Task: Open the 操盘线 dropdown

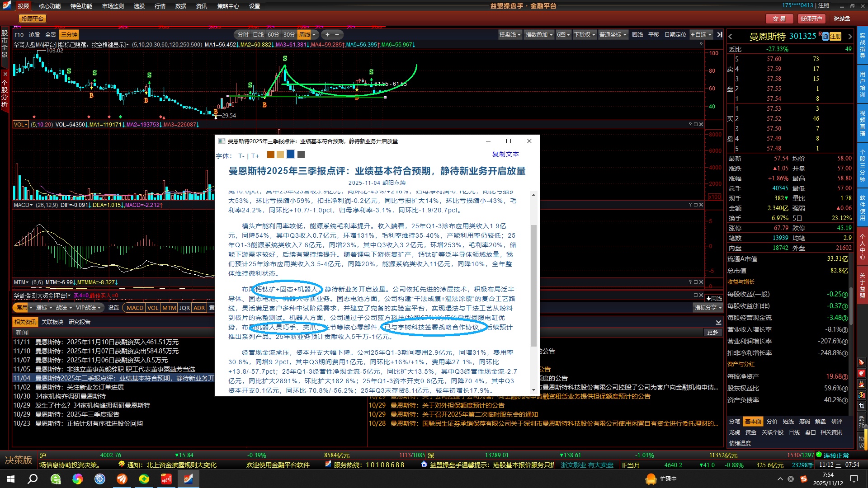Action: (510, 35)
